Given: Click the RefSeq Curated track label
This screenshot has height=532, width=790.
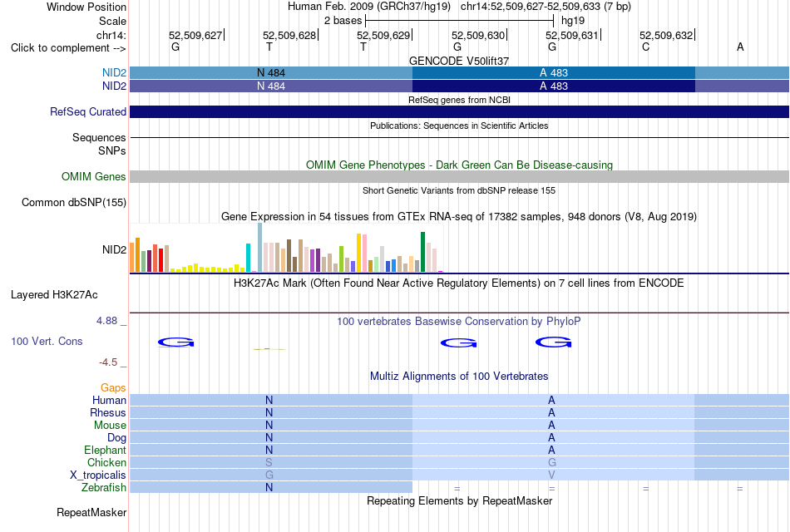Looking at the screenshot, I should tap(88, 112).
